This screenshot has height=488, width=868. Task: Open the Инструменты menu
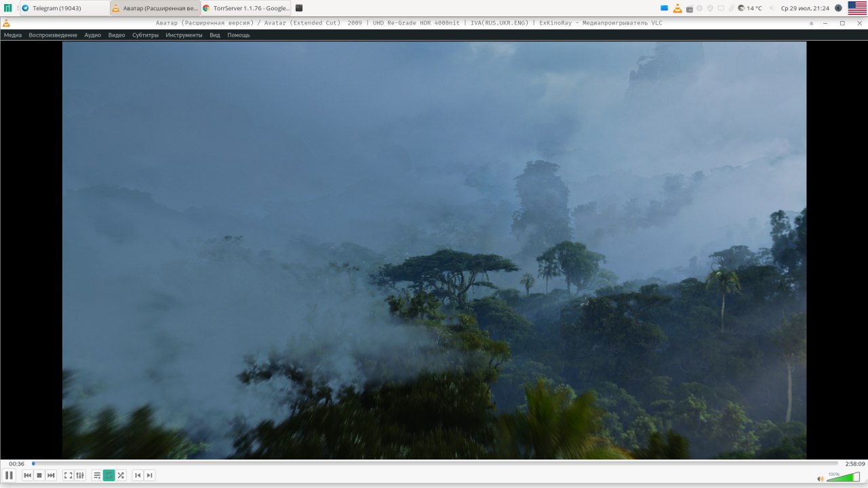[184, 35]
